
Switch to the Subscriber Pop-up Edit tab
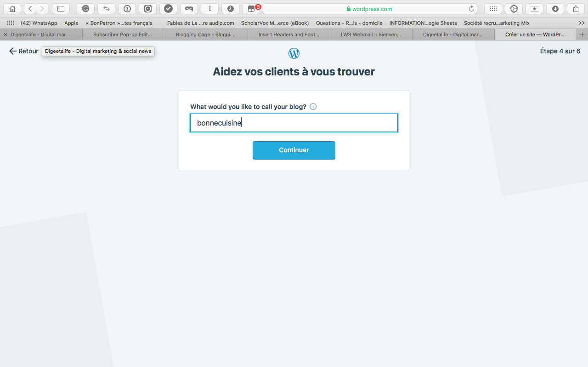[124, 34]
